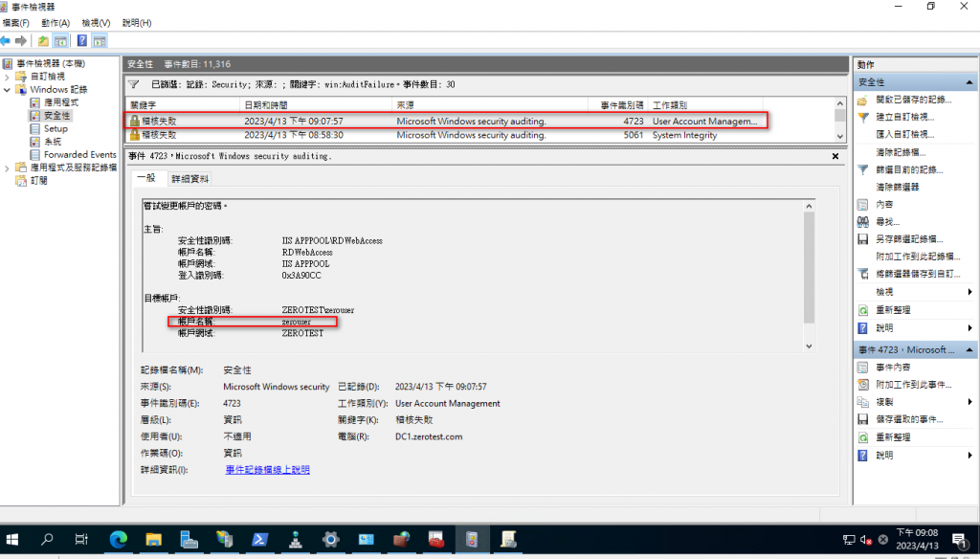Toggle action pane toolbar icon
The height and width of the screenshot is (559, 980).
(100, 40)
